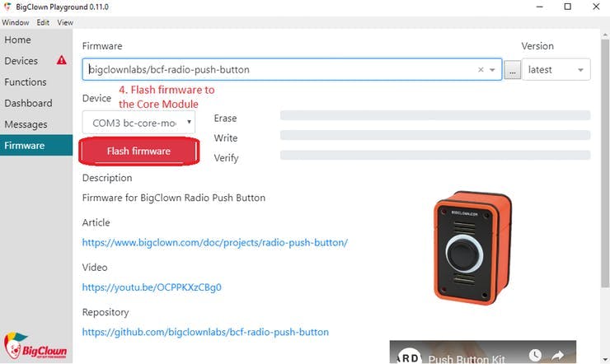Select the Firmware section in sidebar

coord(36,145)
